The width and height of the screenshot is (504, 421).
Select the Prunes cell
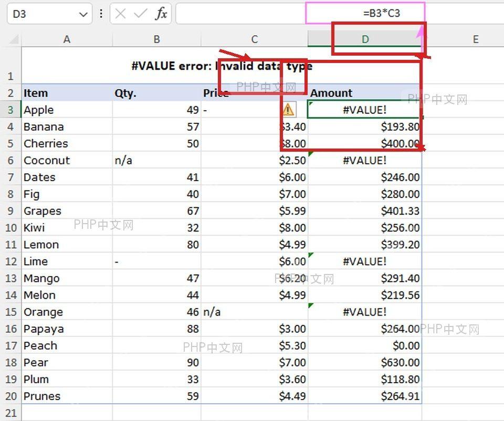point(67,396)
